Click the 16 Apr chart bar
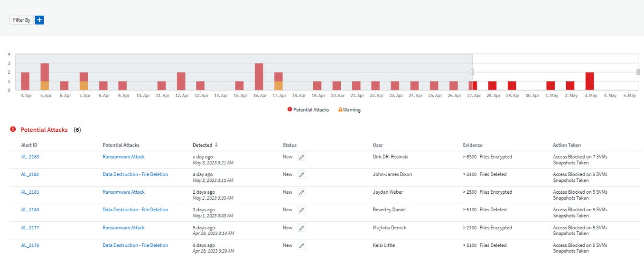Screen dimensions: 644x261 tap(259, 77)
